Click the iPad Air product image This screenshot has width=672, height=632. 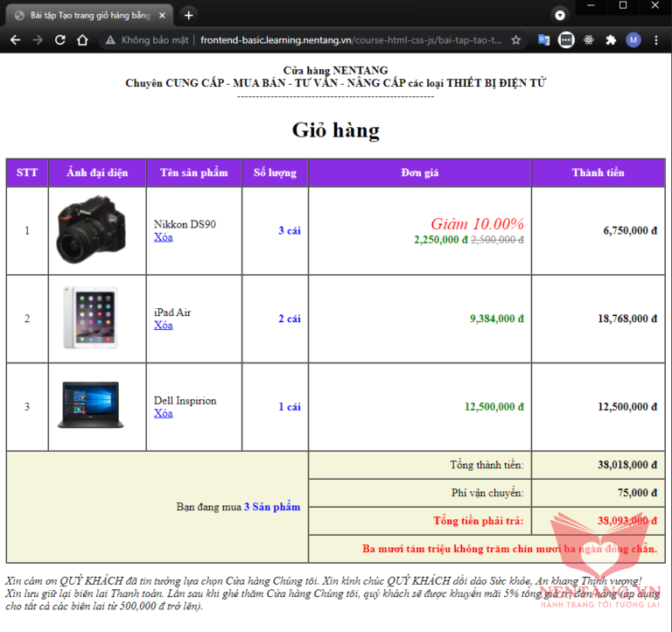pyautogui.click(x=90, y=318)
